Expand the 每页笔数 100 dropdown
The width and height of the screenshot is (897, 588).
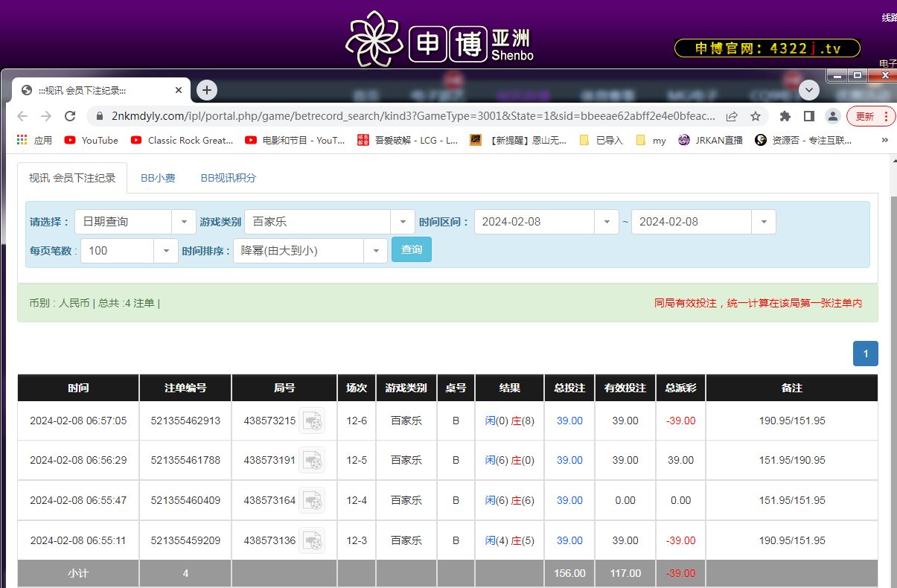(x=166, y=251)
